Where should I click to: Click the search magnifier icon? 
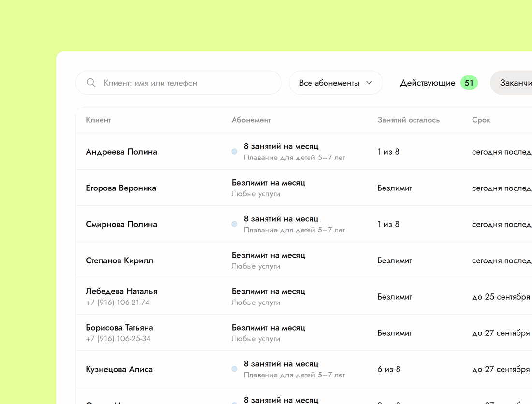[x=91, y=83]
